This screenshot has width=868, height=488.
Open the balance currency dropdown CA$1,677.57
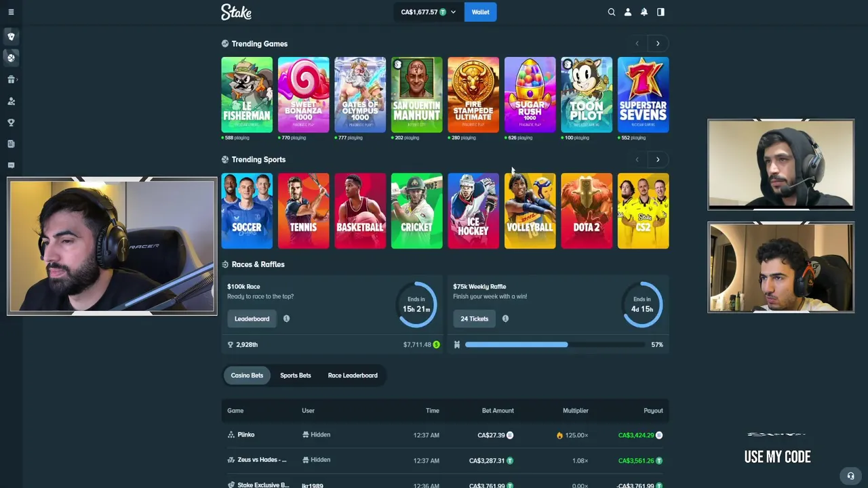tap(428, 12)
